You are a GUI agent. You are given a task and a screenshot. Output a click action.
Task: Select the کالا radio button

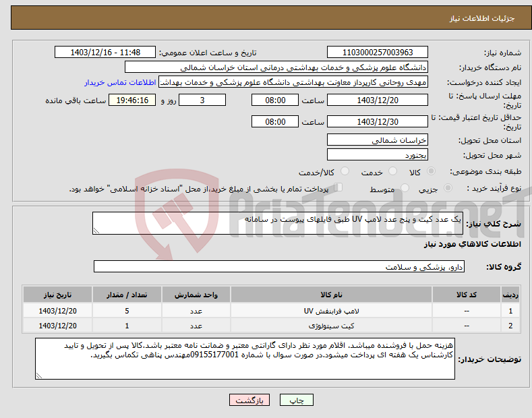click(x=432, y=171)
